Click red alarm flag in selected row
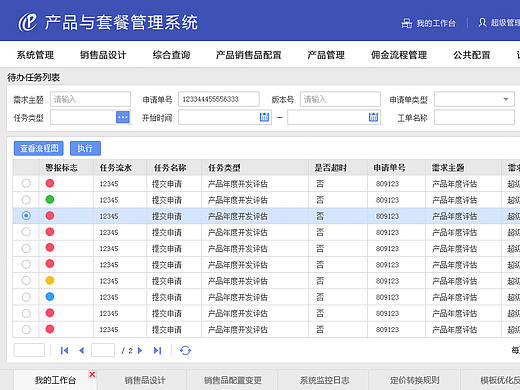 click(50, 216)
